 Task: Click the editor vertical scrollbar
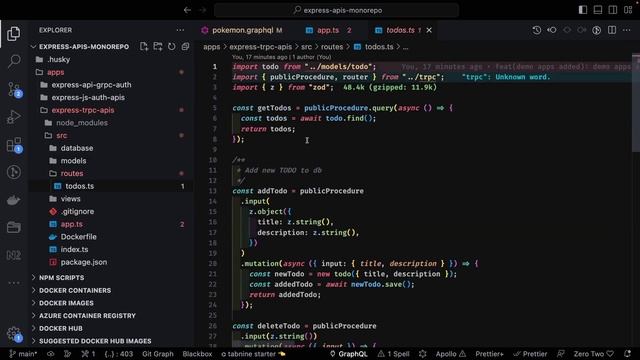coord(636,102)
